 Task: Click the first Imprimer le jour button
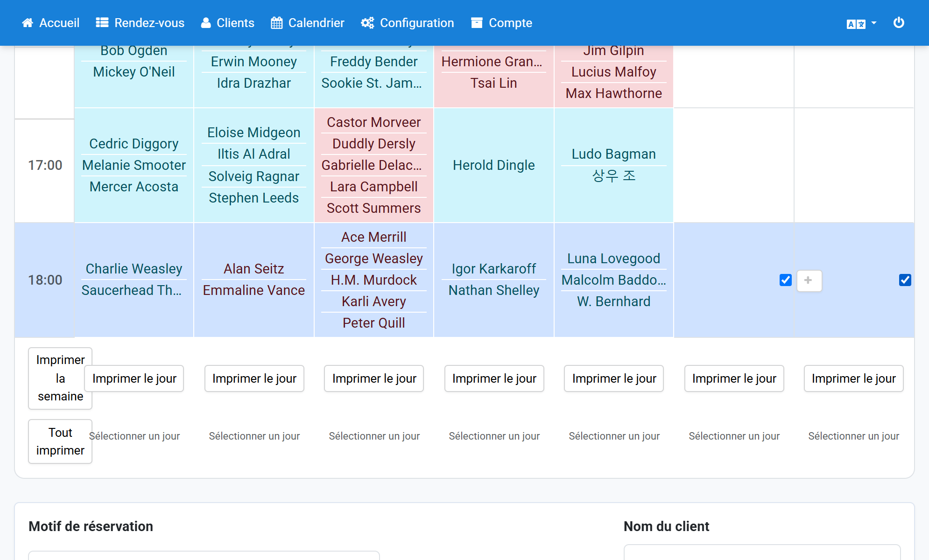coord(134,378)
